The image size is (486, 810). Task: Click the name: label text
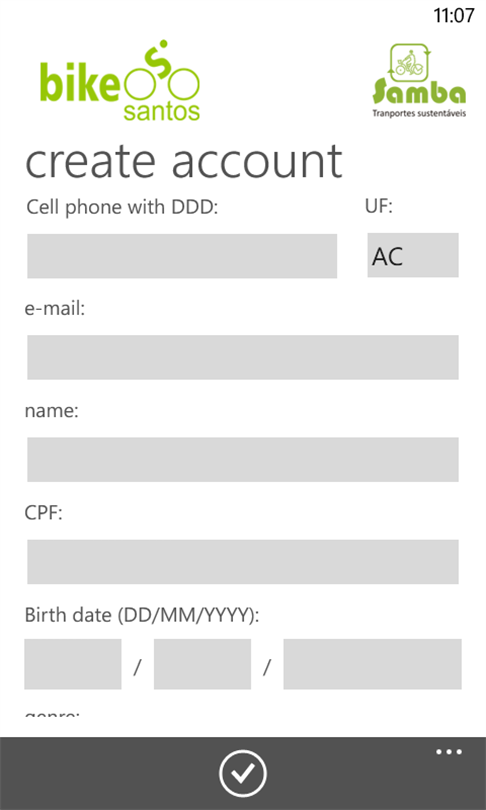[52, 412]
